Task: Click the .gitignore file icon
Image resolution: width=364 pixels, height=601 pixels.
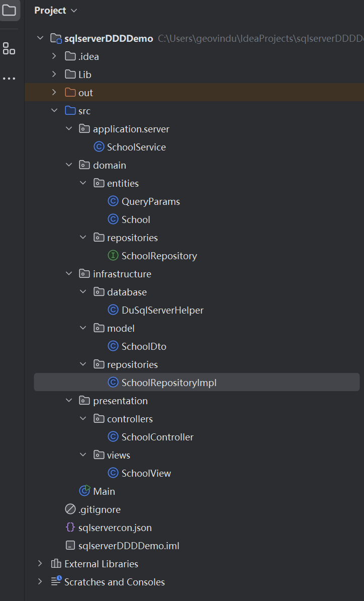Action: coord(70,509)
